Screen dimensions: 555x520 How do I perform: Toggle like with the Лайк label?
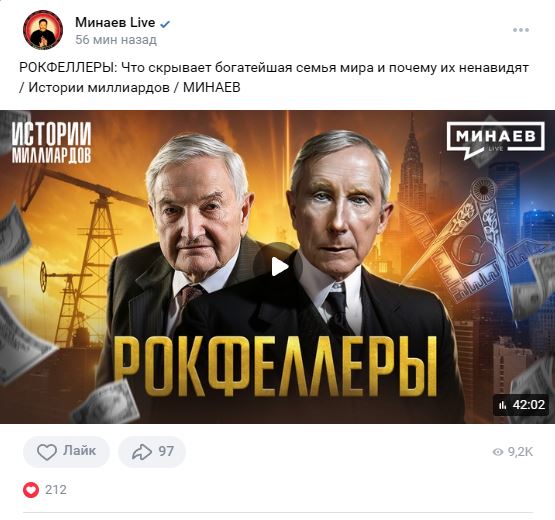79,451
